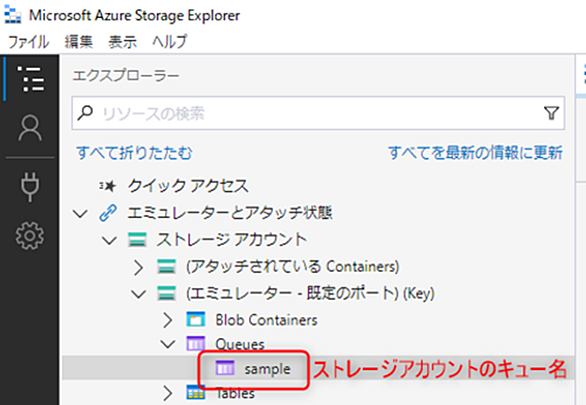Screen dimensions: 586x405
Task: Click すべてを最新の情報に更新 link
Action: click(x=475, y=153)
